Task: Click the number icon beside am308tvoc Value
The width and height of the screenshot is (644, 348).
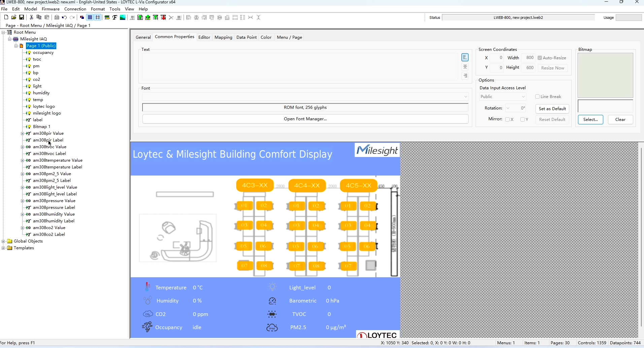Action: point(29,147)
